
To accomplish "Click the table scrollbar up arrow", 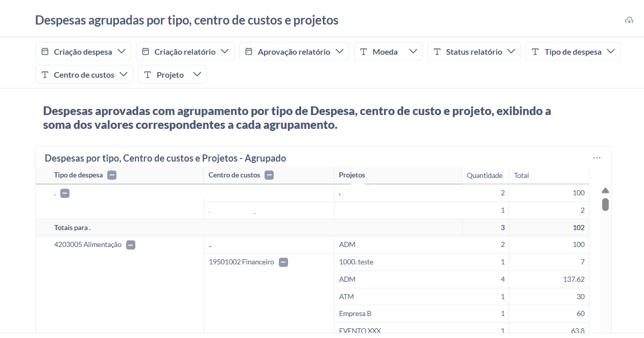I will click(606, 191).
